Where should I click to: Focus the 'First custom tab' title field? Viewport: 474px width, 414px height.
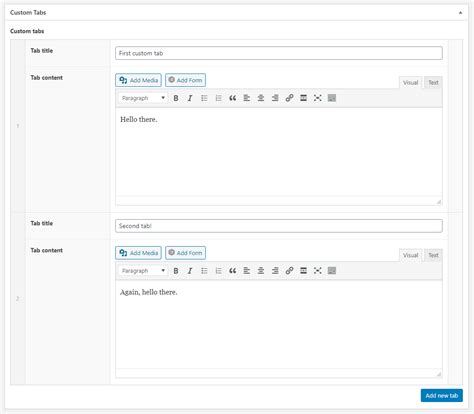[279, 53]
